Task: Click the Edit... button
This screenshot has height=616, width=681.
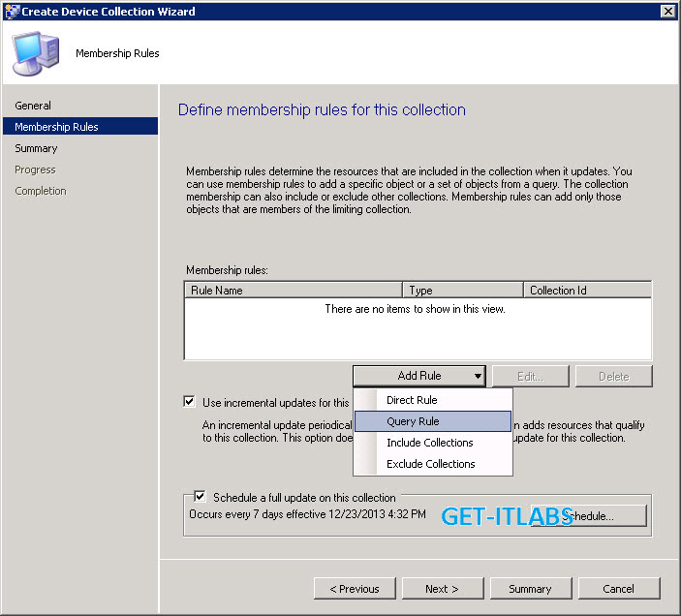Action: 530,376
